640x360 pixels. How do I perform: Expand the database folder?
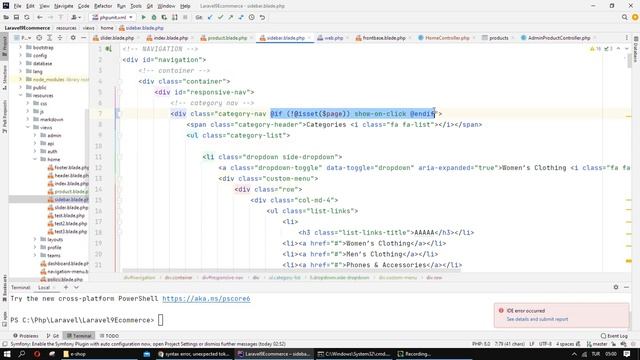click(x=20, y=63)
